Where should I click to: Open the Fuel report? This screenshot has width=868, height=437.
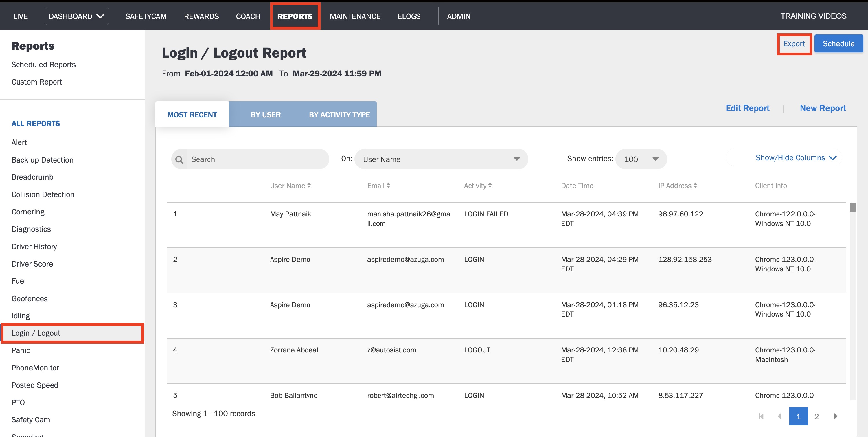point(19,281)
